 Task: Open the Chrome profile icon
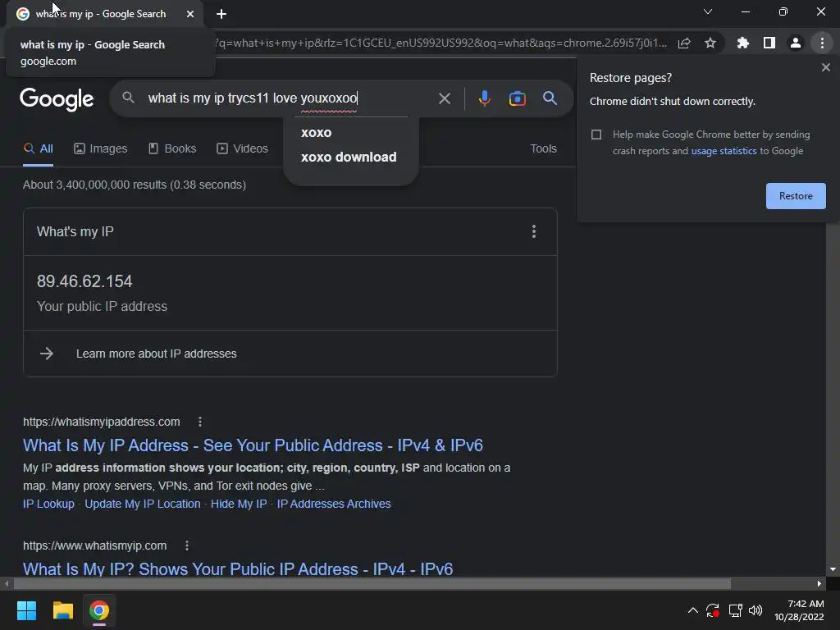click(796, 43)
